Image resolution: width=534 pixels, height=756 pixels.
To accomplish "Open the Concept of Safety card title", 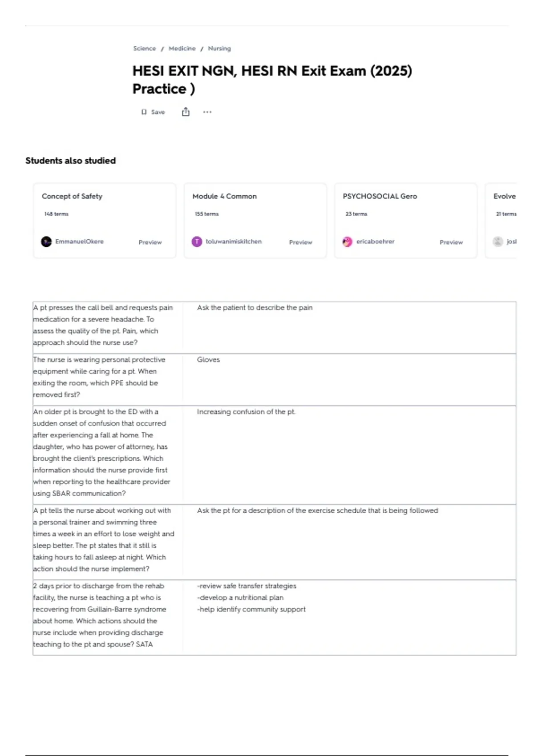I will [x=72, y=196].
